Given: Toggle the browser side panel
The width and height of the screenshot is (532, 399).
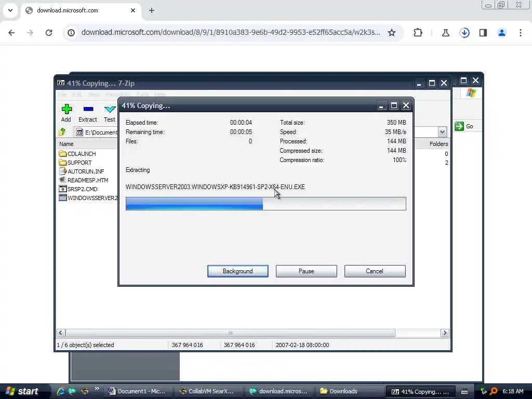Looking at the screenshot, I should [x=483, y=33].
